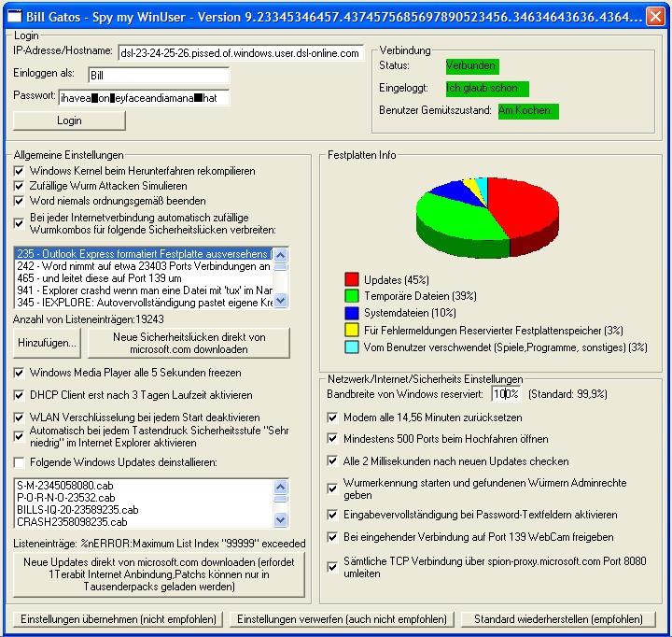Select CRASH2358098235.cab entry
Viewport: 672px width, 637px height.
pos(144,522)
